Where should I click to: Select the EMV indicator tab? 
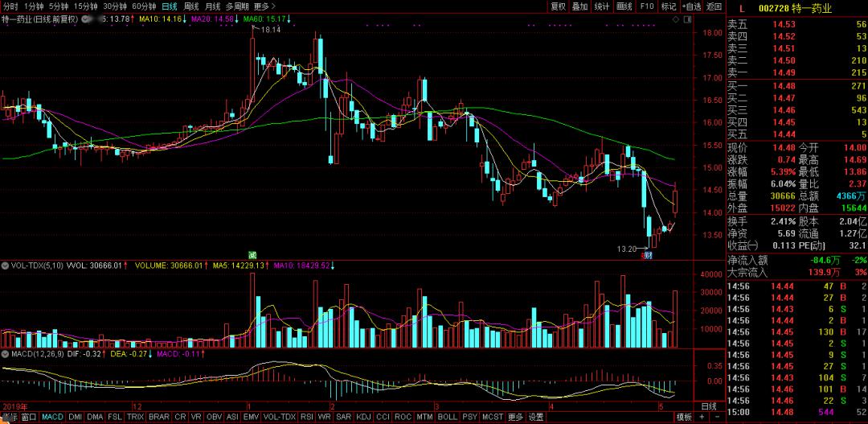pyautogui.click(x=252, y=417)
